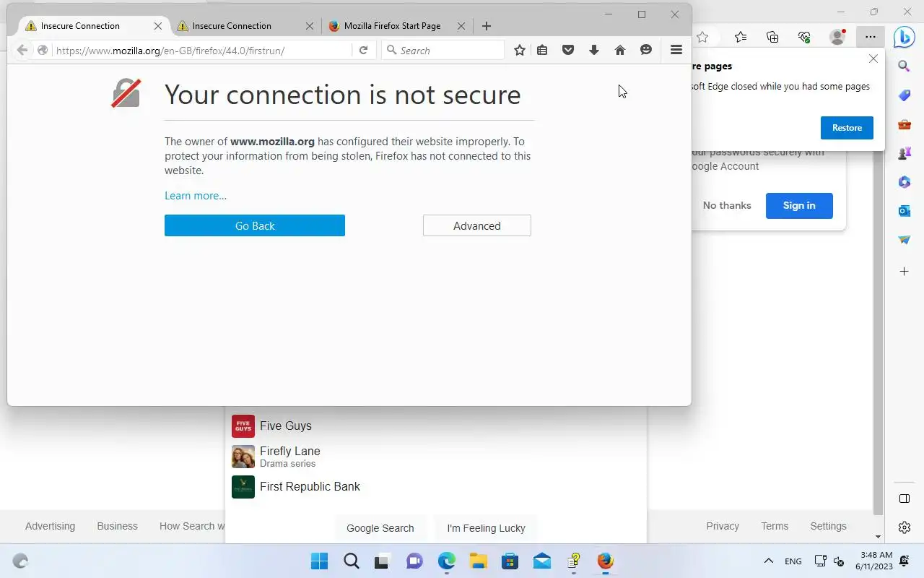Screen dimensions: 924x578
Task: Add a new app to Edge sidebar
Action: tap(904, 272)
